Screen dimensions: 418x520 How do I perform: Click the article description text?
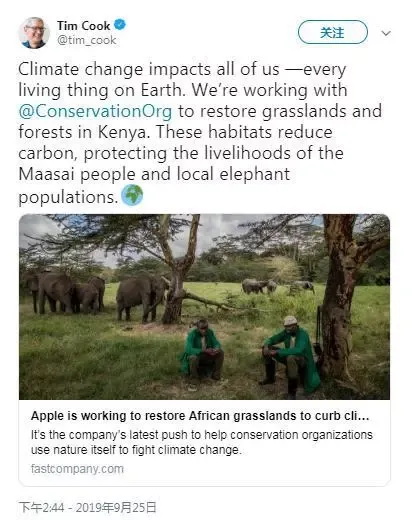[x=202, y=442]
